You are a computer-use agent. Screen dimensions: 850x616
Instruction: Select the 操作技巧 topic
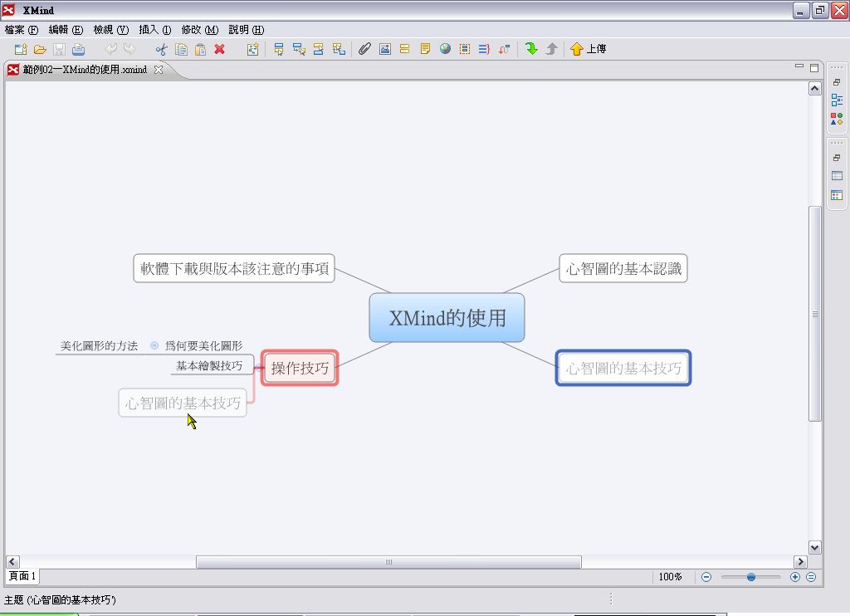tap(300, 369)
